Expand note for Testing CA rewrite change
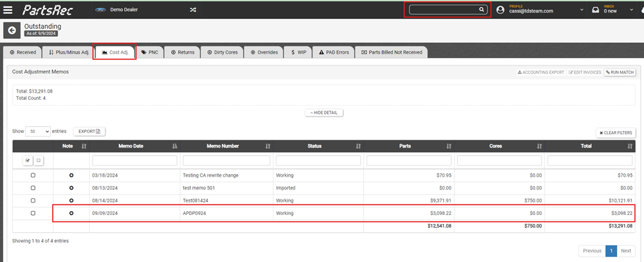 71,175
